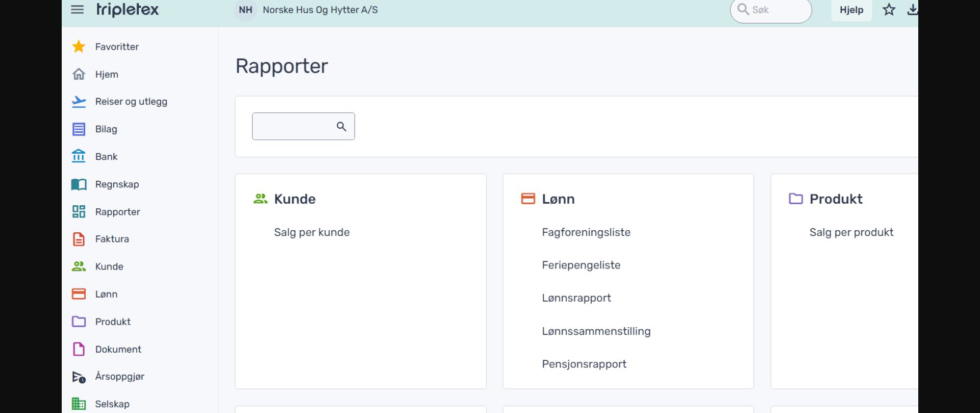The image size is (980, 413).
Task: Go to Rapporter in the sidebar
Action: point(117,212)
